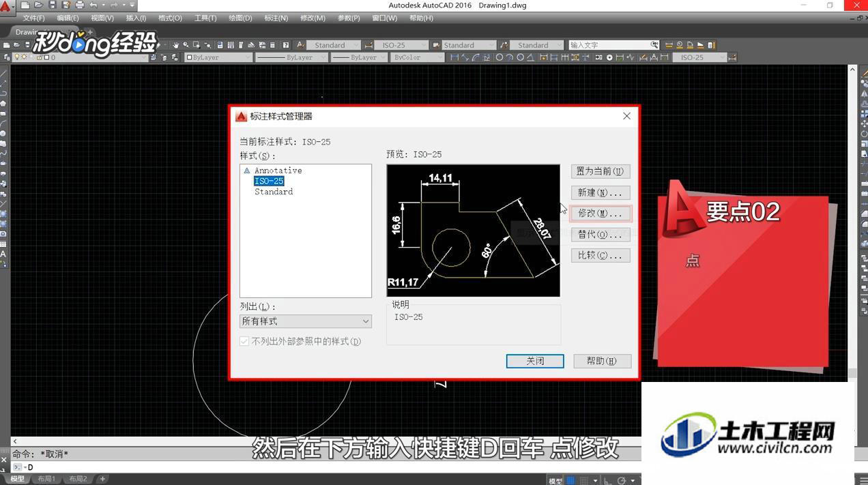Select Standard style in styles list
Image resolution: width=868 pixels, height=485 pixels.
click(274, 192)
